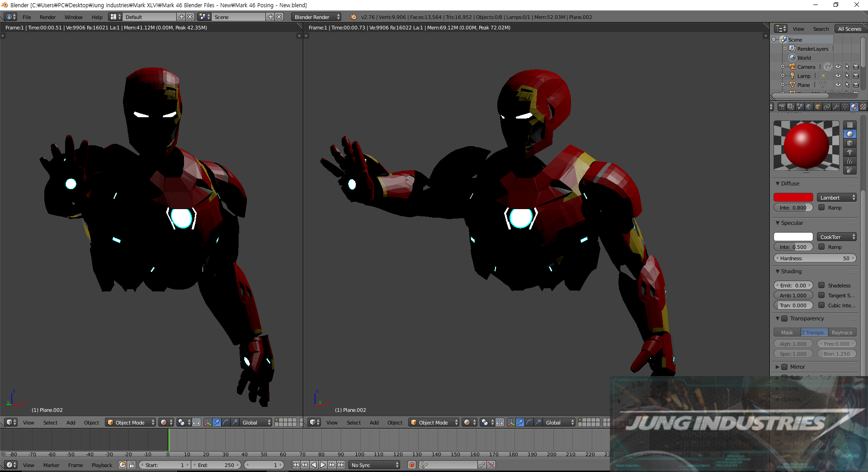The height and width of the screenshot is (472, 868).
Task: Enable the Specular Ramp checkbox
Action: (821, 247)
